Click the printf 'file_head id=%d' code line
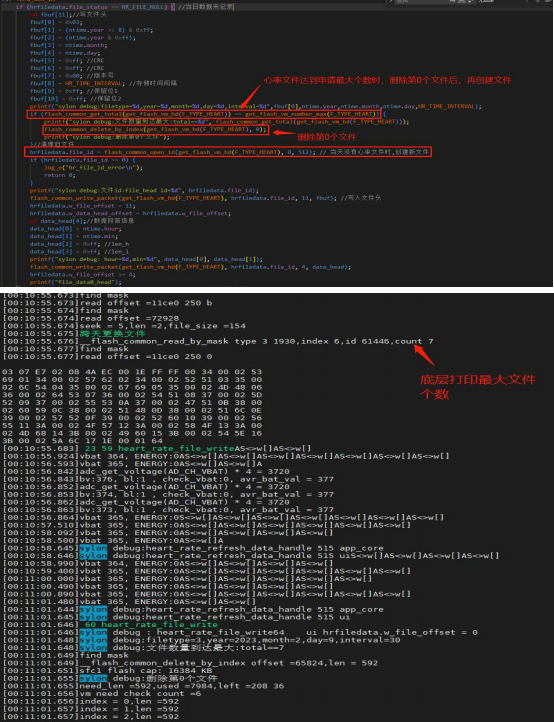554x722 pixels. [x=144, y=190]
